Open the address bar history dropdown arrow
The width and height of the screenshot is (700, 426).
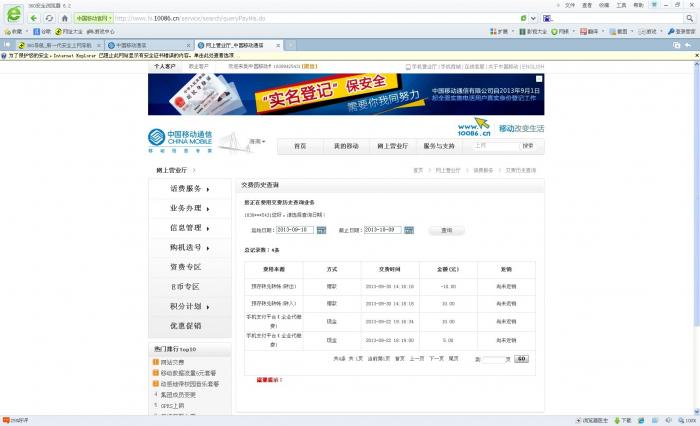pyautogui.click(x=533, y=18)
